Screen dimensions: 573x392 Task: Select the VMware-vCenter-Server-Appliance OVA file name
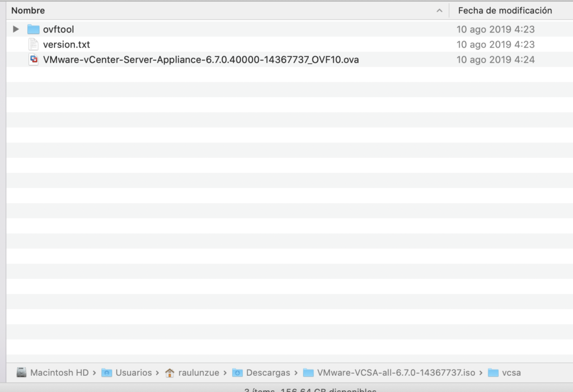pyautogui.click(x=200, y=59)
